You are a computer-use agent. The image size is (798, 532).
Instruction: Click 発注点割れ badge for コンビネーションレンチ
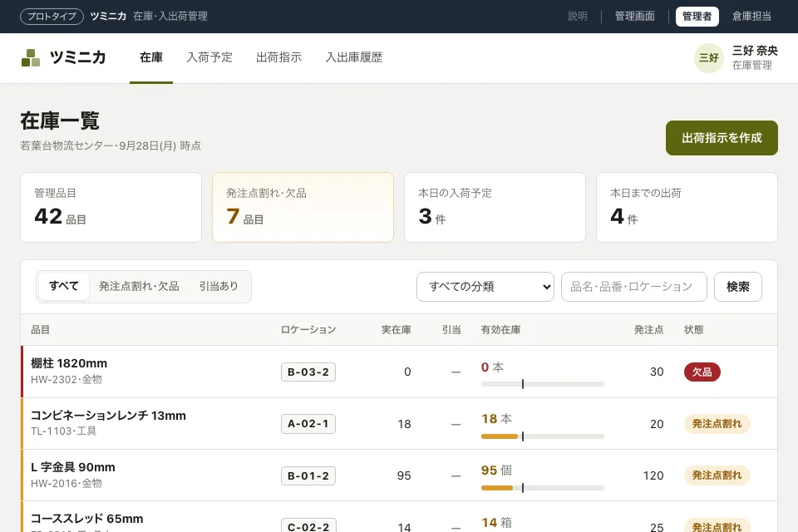pyautogui.click(x=717, y=424)
